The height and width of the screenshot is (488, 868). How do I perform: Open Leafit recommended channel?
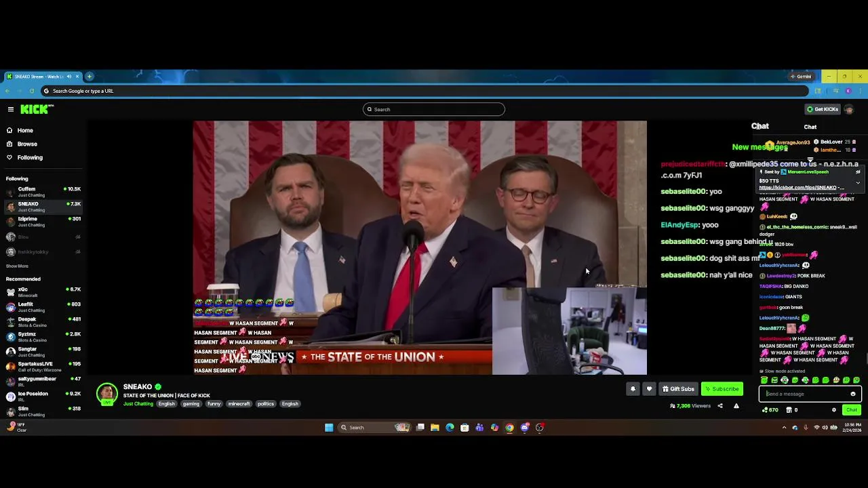[43, 307]
